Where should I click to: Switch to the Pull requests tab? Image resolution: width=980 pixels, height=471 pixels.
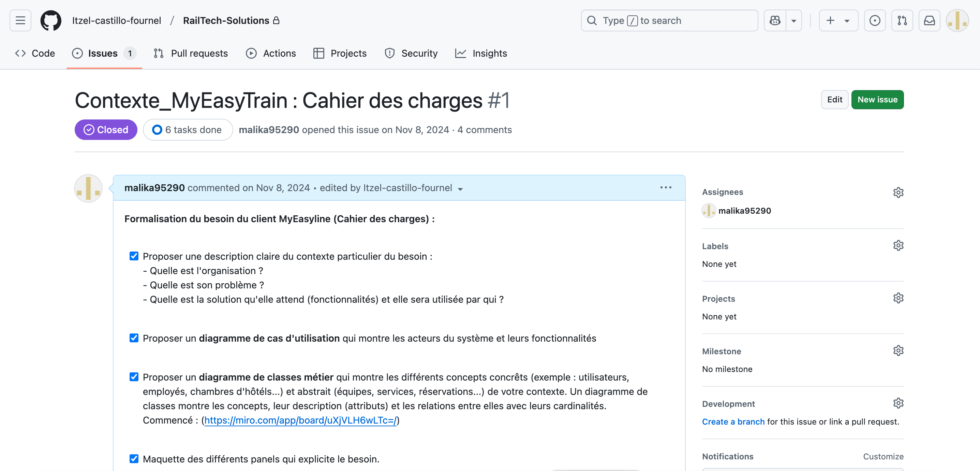(191, 53)
